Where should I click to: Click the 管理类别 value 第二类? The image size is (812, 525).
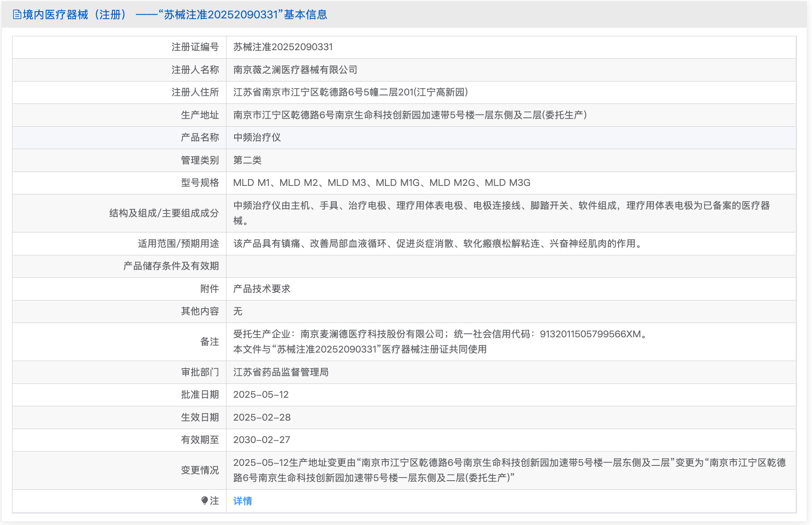(247, 160)
